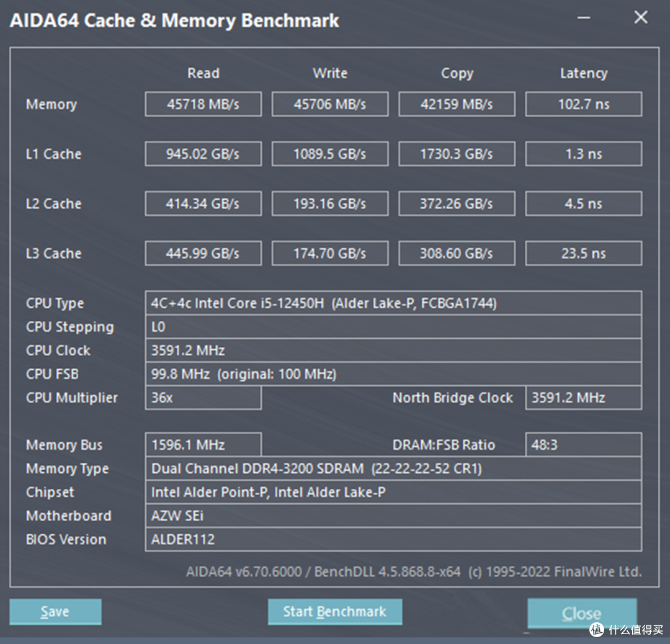Click the DRAM:FSB Ratio value 48:3
670x644 pixels.
[x=584, y=445]
